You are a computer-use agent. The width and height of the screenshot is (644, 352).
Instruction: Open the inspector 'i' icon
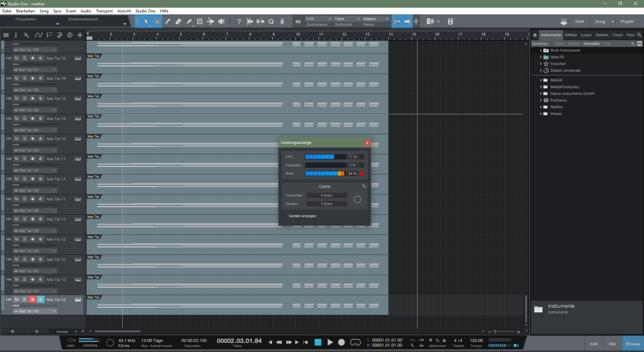16,35
